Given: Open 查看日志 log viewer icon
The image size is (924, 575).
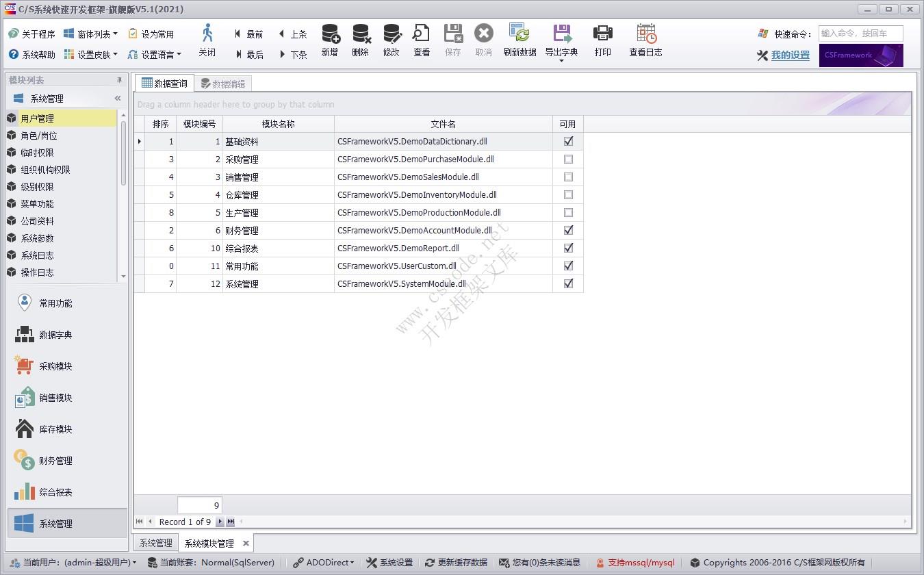Looking at the screenshot, I should coord(645,34).
